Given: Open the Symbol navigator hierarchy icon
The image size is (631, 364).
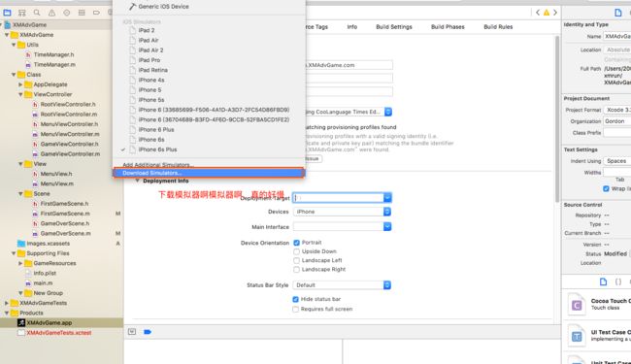Looking at the screenshot, I should 22,13.
